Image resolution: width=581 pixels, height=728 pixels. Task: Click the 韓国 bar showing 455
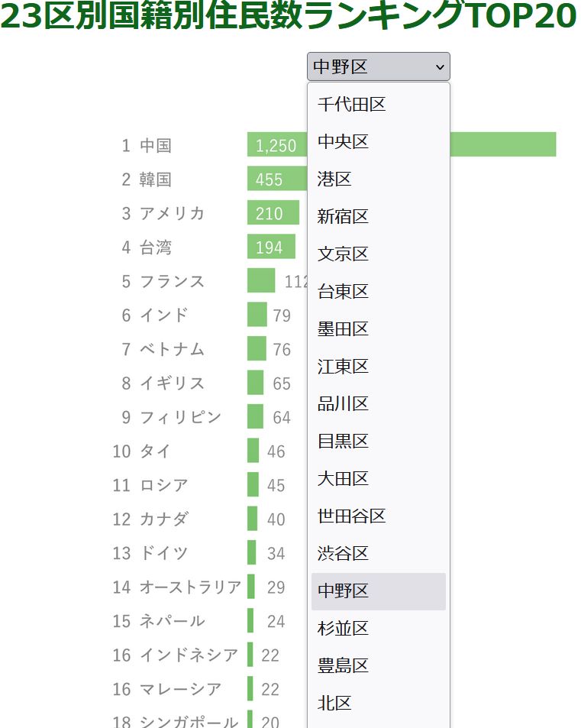276,179
